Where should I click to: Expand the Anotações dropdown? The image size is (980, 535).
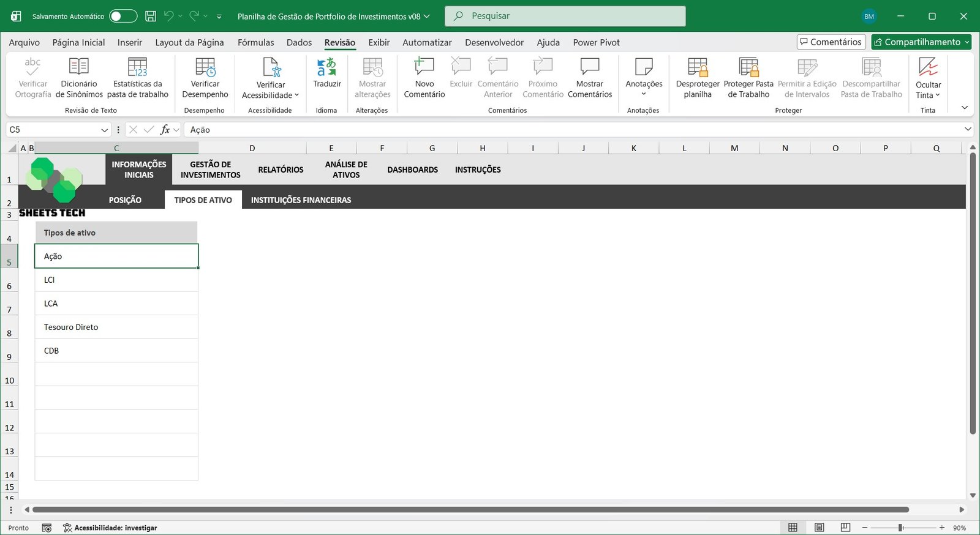coord(644,94)
